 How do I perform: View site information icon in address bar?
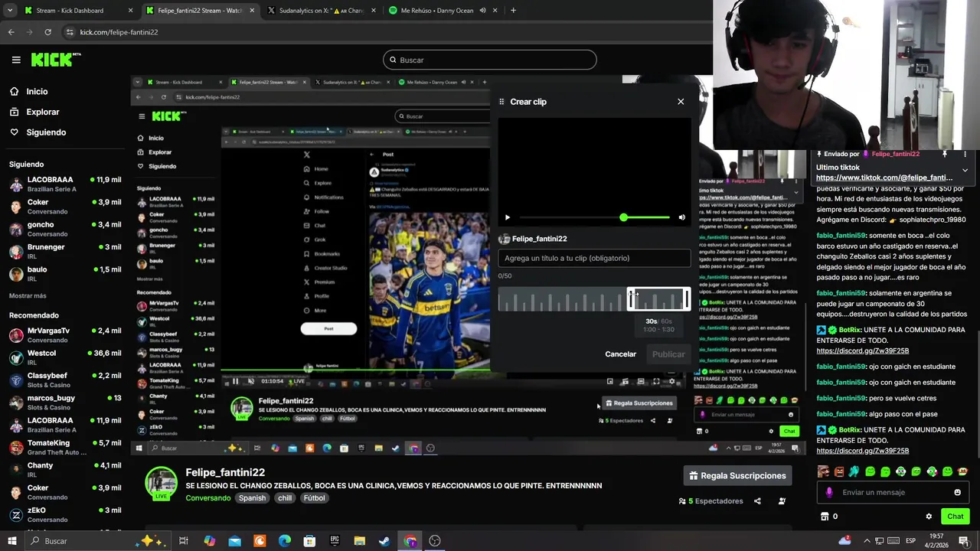point(70,32)
